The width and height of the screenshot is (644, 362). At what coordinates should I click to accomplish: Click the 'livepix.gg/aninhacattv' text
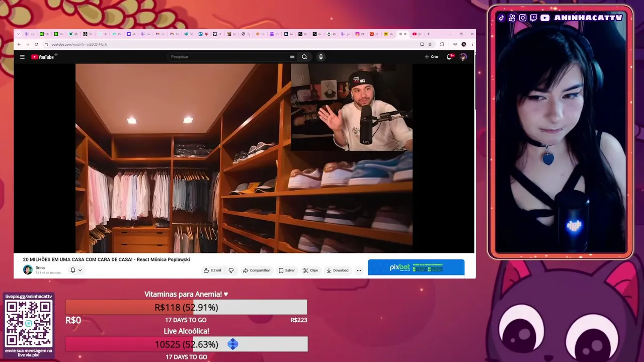coord(29,297)
